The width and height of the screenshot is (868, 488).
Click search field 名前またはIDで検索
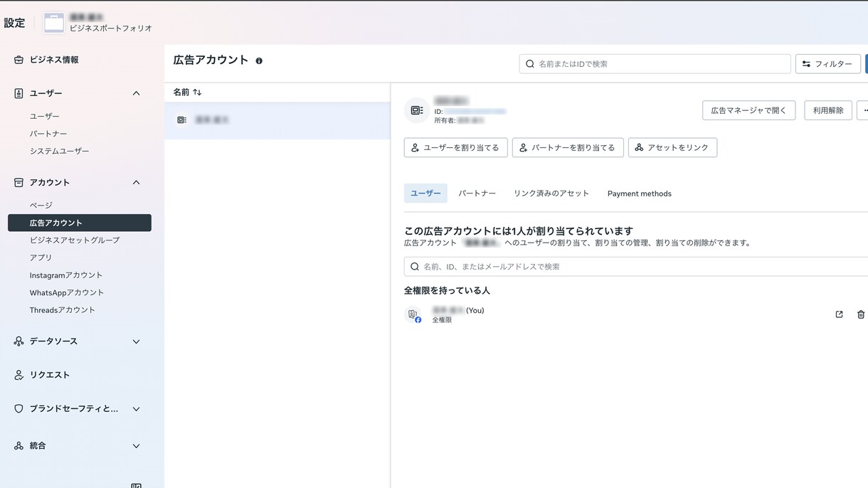(x=655, y=64)
